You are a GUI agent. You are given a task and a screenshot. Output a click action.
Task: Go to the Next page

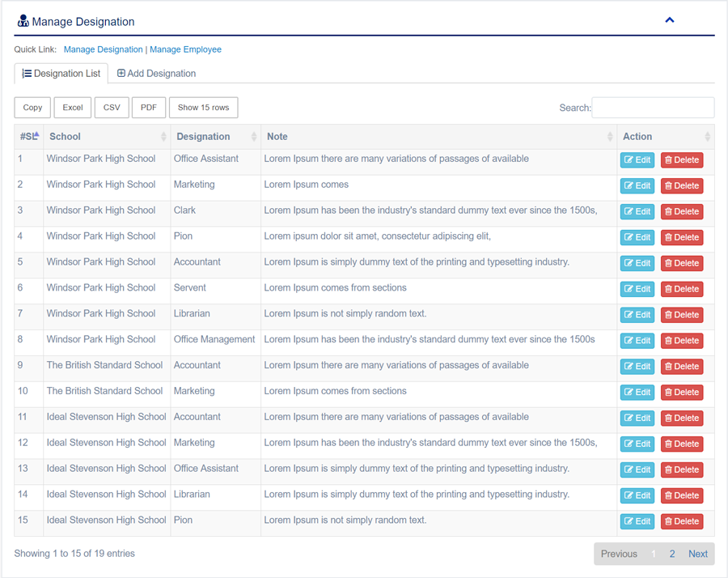pos(698,554)
